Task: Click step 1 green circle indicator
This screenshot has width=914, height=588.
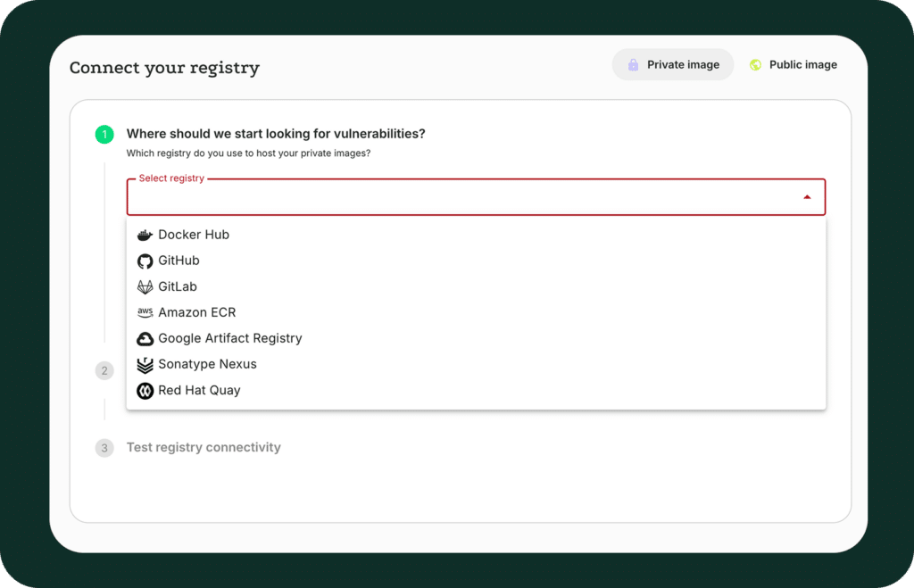Action: click(x=104, y=135)
